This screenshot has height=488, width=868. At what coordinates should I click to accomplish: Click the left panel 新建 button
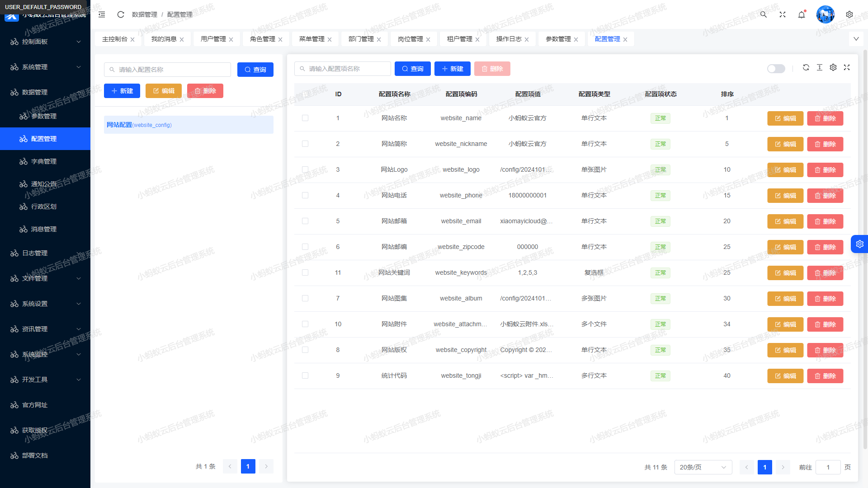click(x=122, y=91)
